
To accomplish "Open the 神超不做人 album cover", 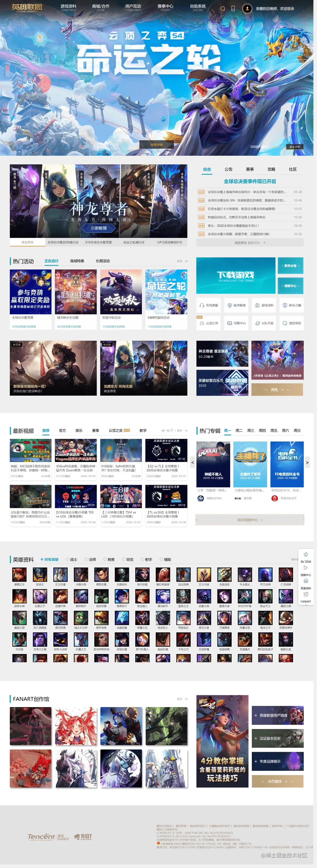I will click(x=213, y=464).
